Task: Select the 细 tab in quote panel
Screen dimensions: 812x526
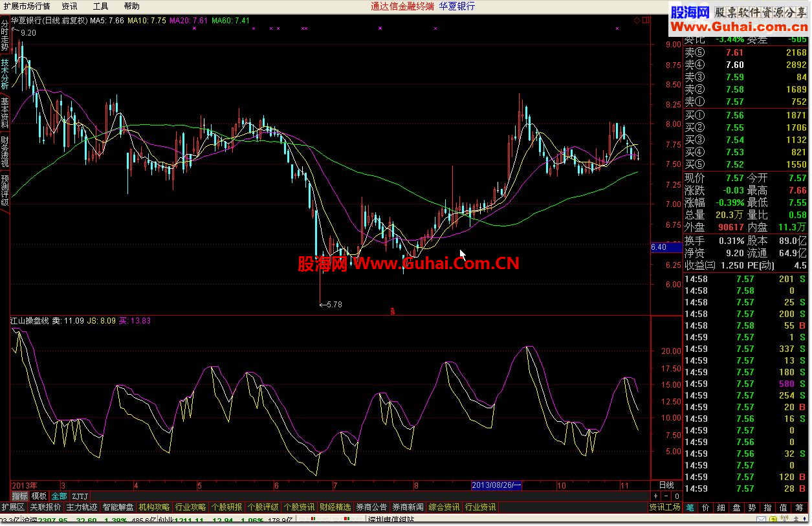Action: pos(721,508)
